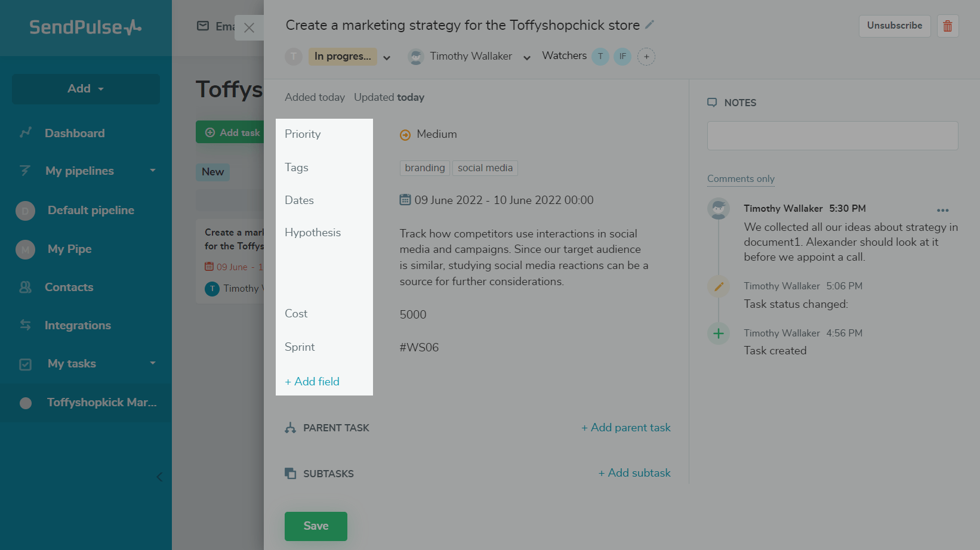Open comment options three-dot menu
This screenshot has height=550, width=980.
tap(943, 210)
